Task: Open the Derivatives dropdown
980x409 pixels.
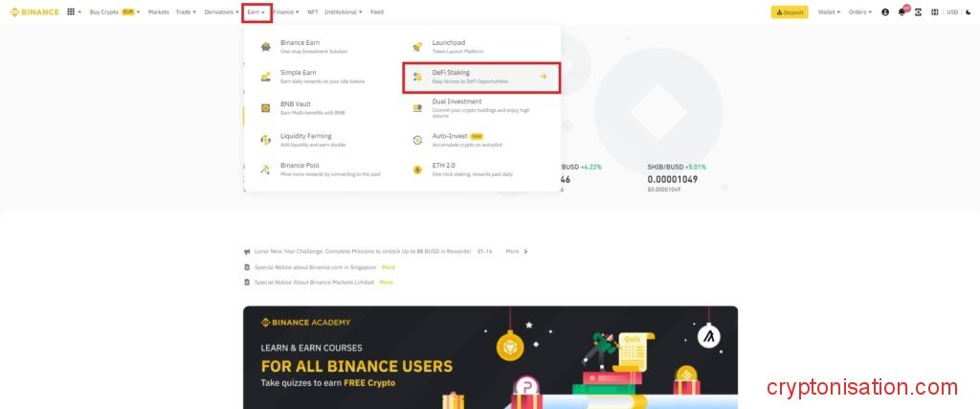Action: click(x=221, y=12)
